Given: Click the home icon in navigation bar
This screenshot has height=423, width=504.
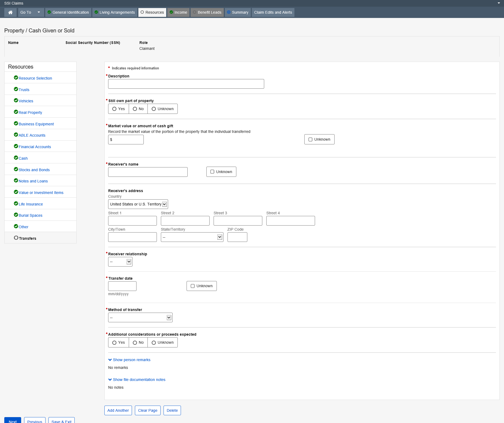Looking at the screenshot, I should (x=10, y=12).
